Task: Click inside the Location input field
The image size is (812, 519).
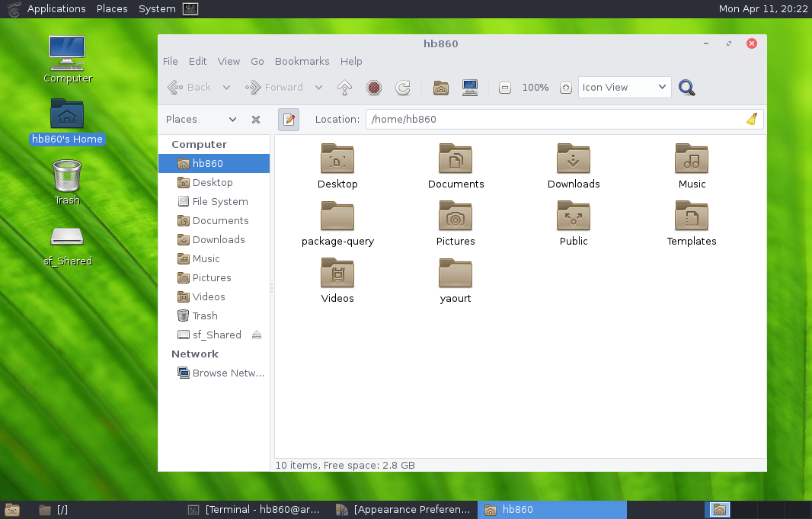Action: [533, 120]
